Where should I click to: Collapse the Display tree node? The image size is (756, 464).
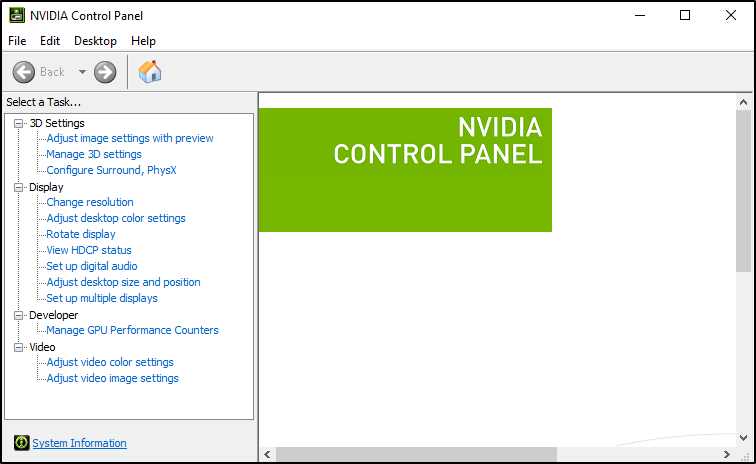tap(18, 187)
